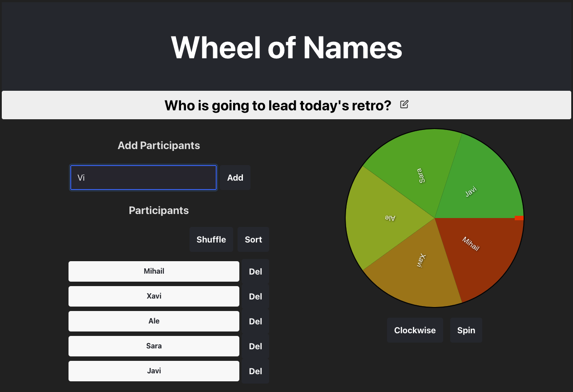Delete participant Javi

[255, 371]
